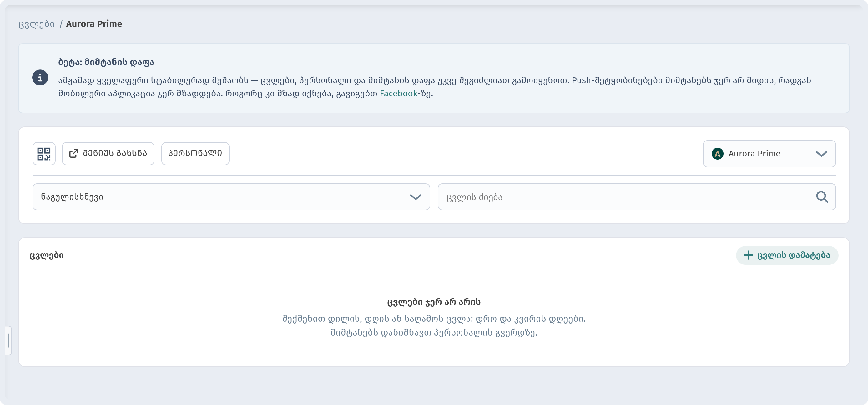Click the ბეტა: მიმტანის დაფა heading

pos(106,62)
